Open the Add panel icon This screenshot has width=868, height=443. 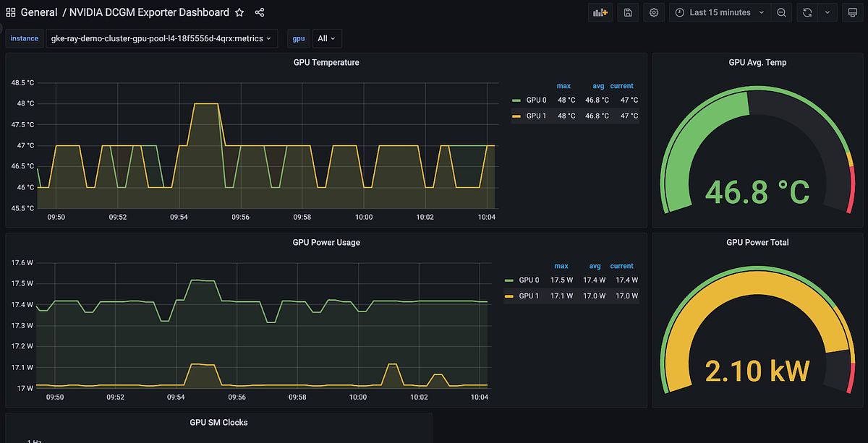coord(600,12)
